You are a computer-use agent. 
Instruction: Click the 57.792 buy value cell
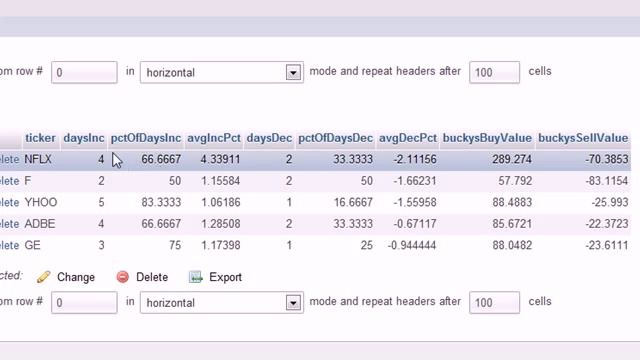pos(515,181)
